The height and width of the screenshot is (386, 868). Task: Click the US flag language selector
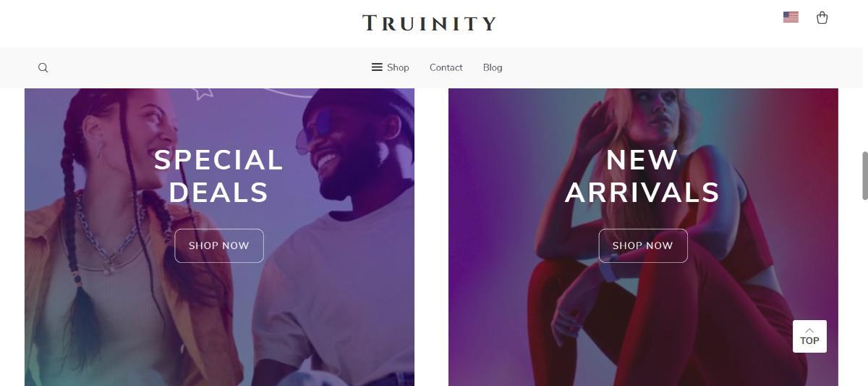pos(791,17)
